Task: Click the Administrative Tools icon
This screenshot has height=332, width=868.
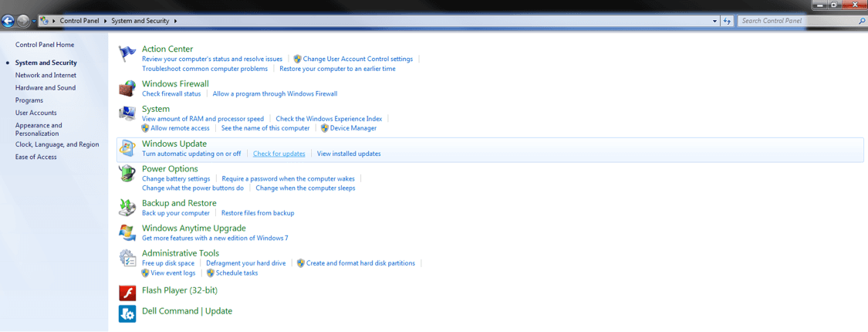Action: (127, 258)
